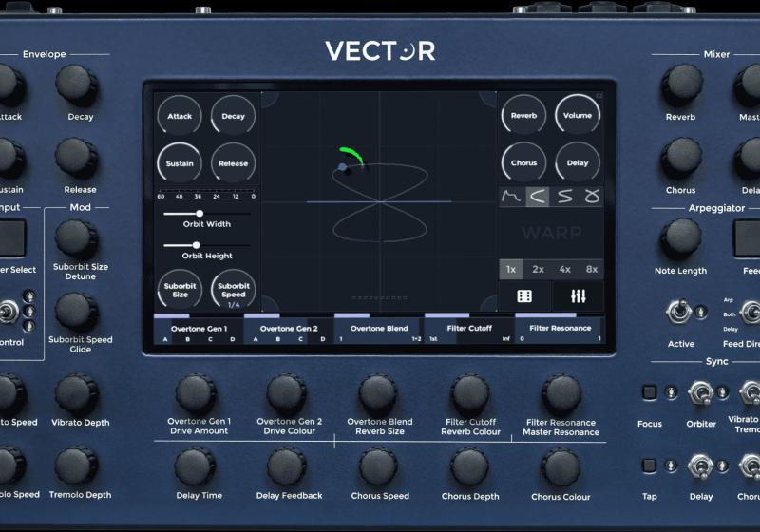Click the on-screen Decay dial

click(x=233, y=116)
